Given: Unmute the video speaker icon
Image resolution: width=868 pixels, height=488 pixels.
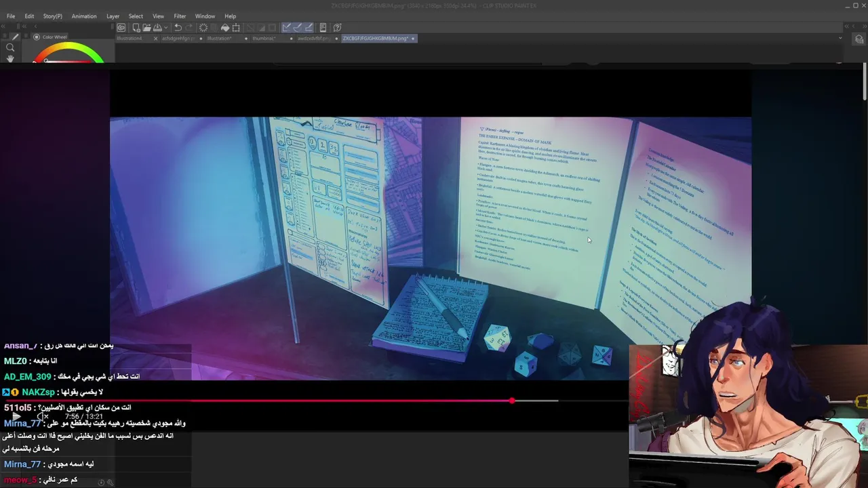Looking at the screenshot, I should (43, 417).
